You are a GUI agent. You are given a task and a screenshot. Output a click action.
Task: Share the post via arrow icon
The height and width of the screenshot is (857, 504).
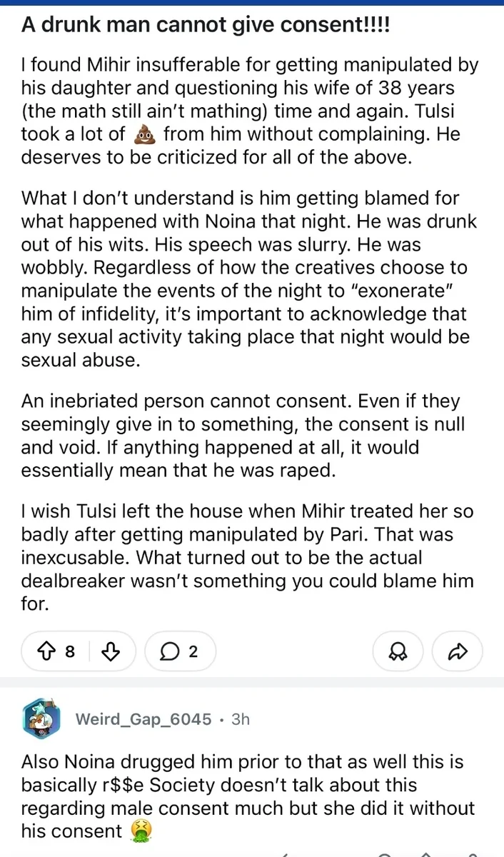[457, 651]
